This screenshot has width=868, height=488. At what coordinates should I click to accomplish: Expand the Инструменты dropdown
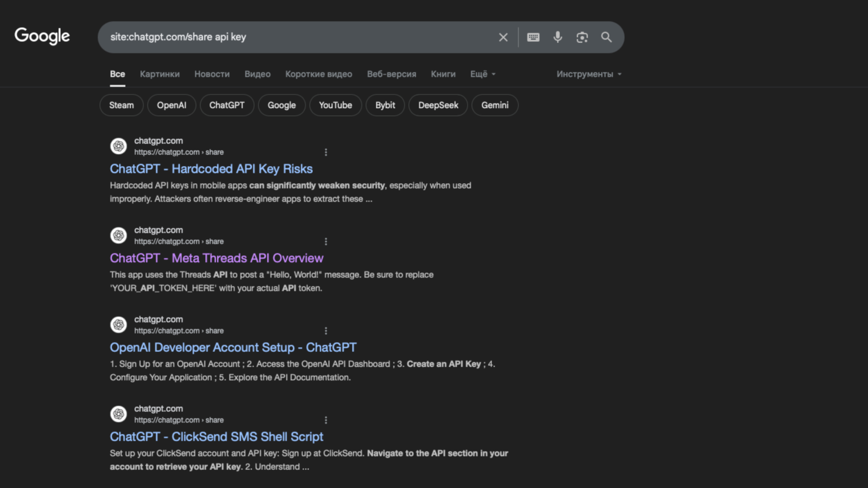click(589, 74)
